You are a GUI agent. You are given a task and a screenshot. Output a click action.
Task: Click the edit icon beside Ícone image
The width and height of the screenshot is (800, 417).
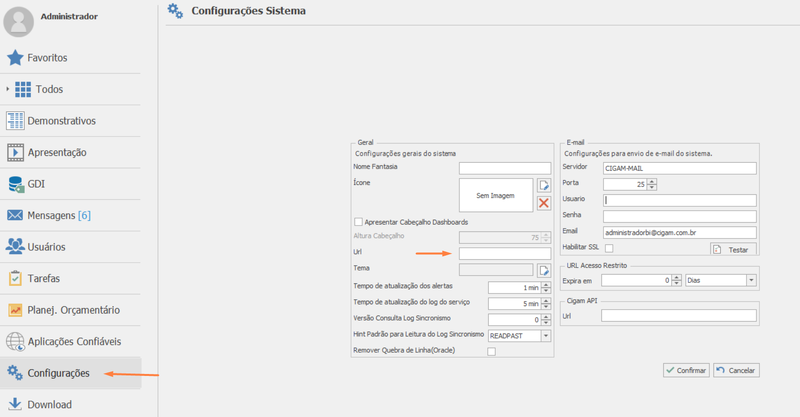(x=544, y=185)
